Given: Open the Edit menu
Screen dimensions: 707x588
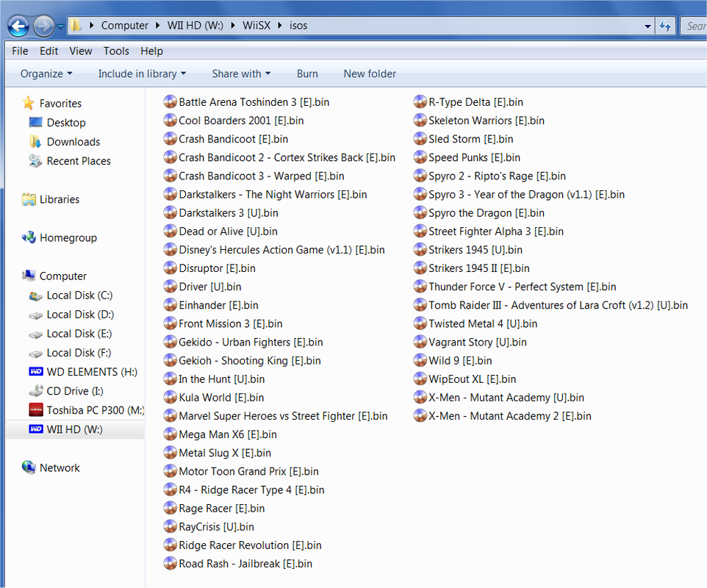Looking at the screenshot, I should coord(49,51).
